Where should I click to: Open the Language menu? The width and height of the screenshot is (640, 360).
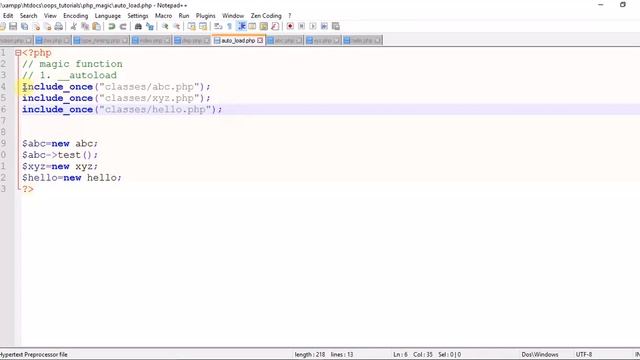[x=108, y=16]
